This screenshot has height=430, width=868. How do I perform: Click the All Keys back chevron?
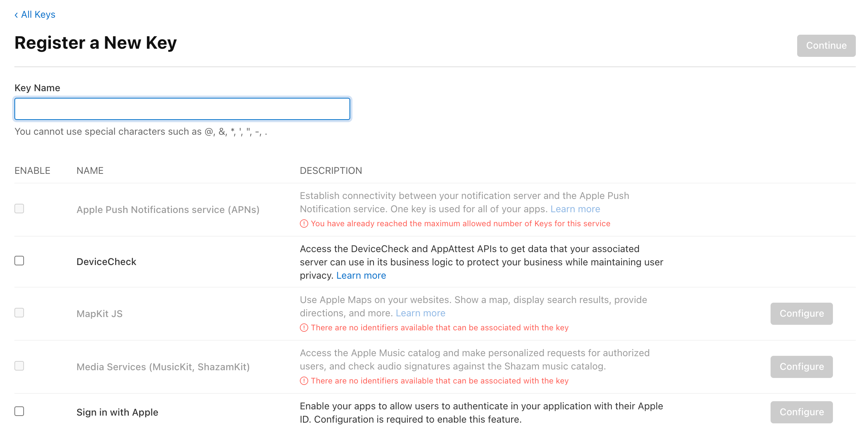16,15
